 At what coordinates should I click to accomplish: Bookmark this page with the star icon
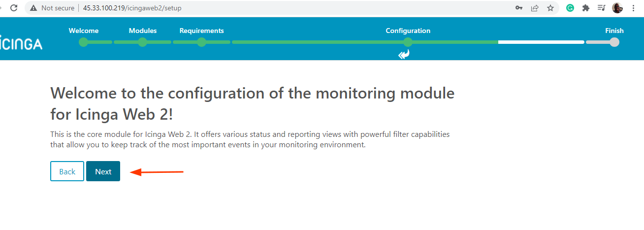(550, 8)
